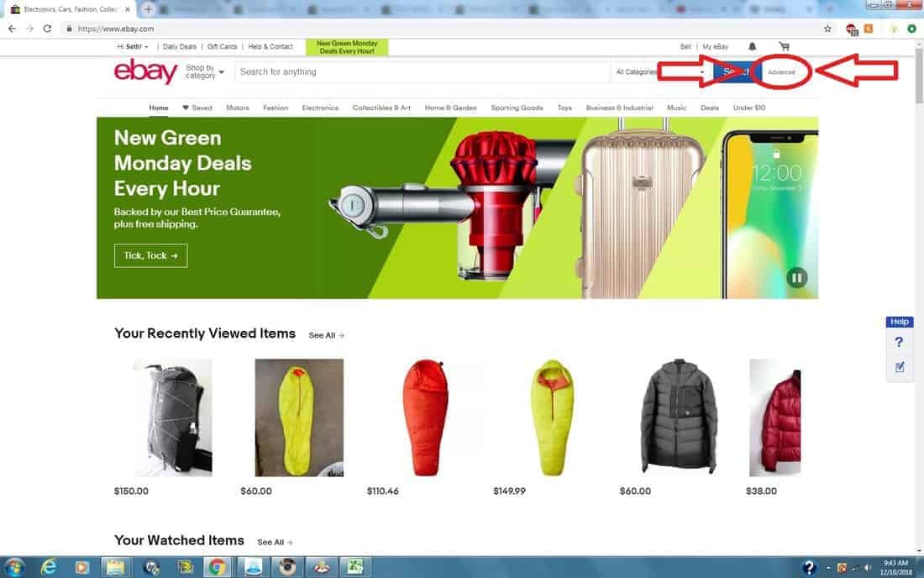Open the orange browser extension icon
The width and height of the screenshot is (924, 578).
click(x=868, y=29)
